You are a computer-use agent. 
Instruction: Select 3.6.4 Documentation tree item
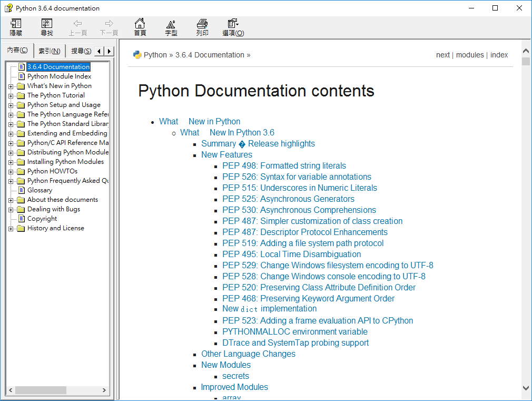58,66
